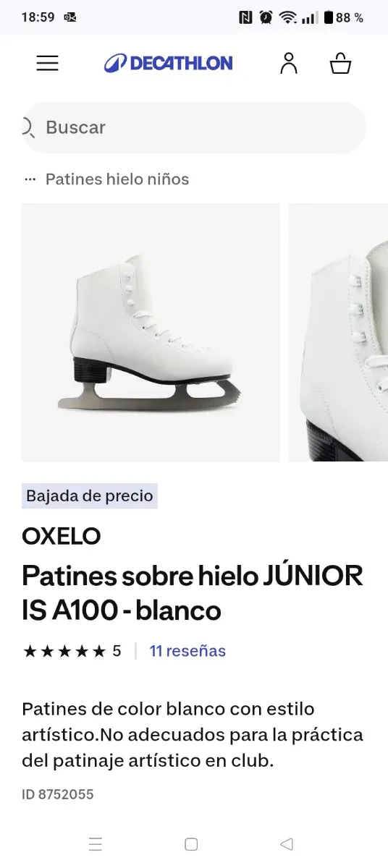This screenshot has height=868, width=388.
Task: Select the second close-up skate image
Action: [339, 332]
